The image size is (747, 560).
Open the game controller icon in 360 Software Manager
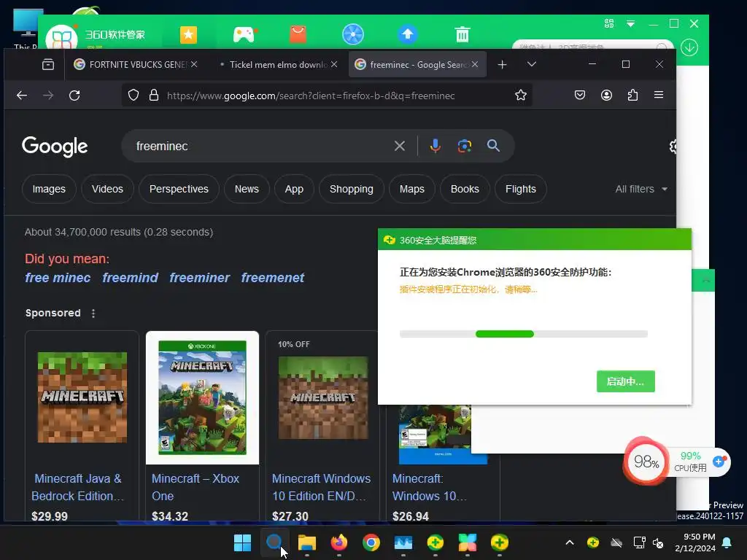pyautogui.click(x=244, y=35)
